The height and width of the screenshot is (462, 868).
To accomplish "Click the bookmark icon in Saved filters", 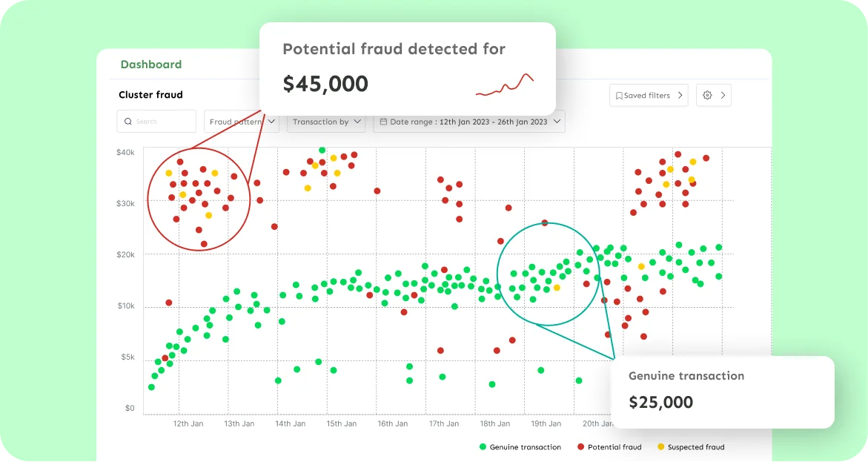I will (617, 96).
